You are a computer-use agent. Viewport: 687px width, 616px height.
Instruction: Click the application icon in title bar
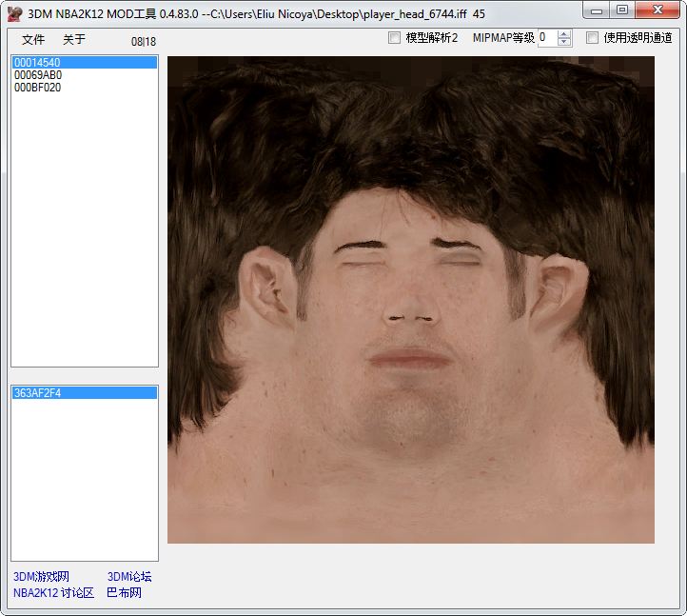tap(14, 14)
